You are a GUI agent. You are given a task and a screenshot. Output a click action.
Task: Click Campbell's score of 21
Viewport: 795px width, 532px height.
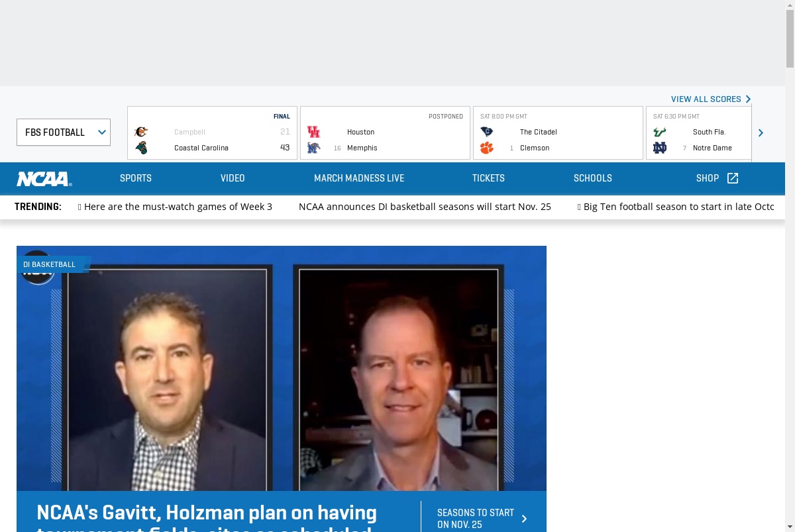[x=285, y=132]
